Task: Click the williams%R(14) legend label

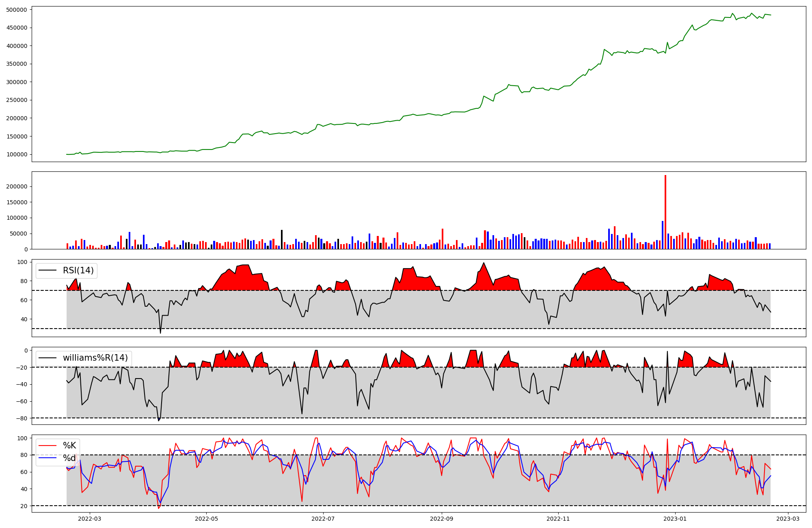Action: (95, 358)
